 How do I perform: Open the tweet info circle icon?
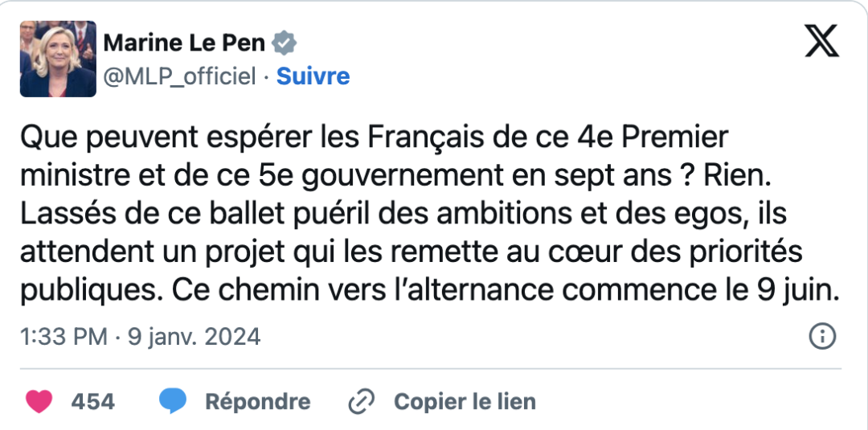point(822,336)
